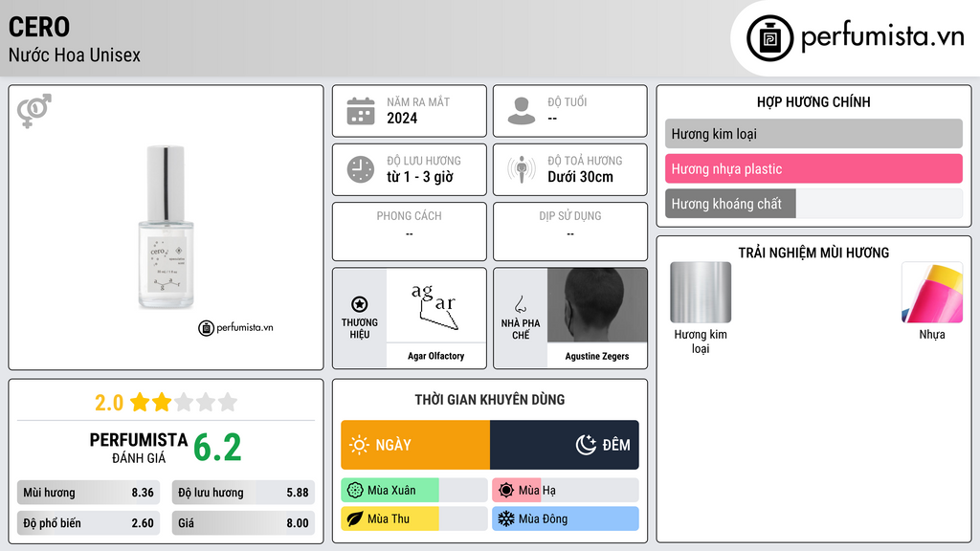Click the sillage value Dưới 30cm
This screenshot has height=551, width=980.
pyautogui.click(x=581, y=177)
